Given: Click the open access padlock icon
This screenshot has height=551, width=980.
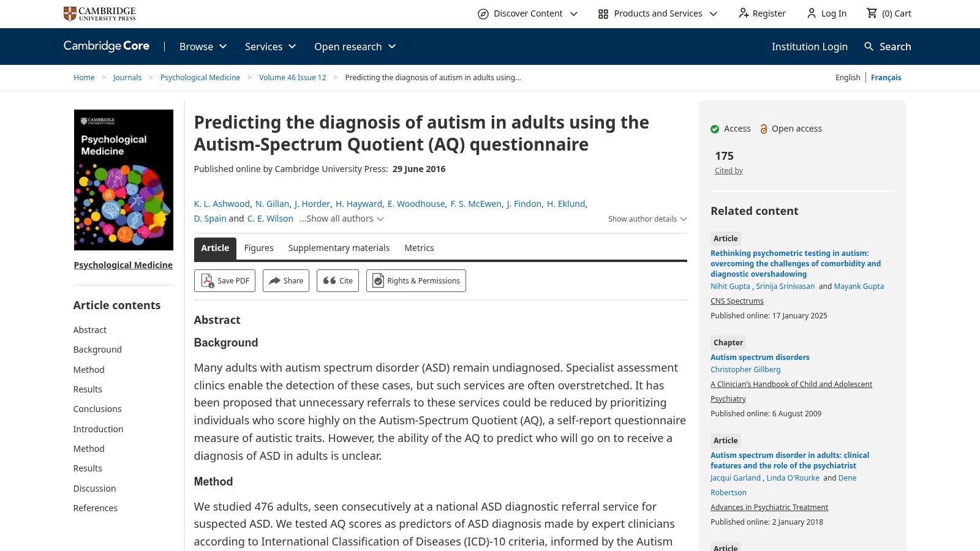Looking at the screenshot, I should tap(764, 129).
